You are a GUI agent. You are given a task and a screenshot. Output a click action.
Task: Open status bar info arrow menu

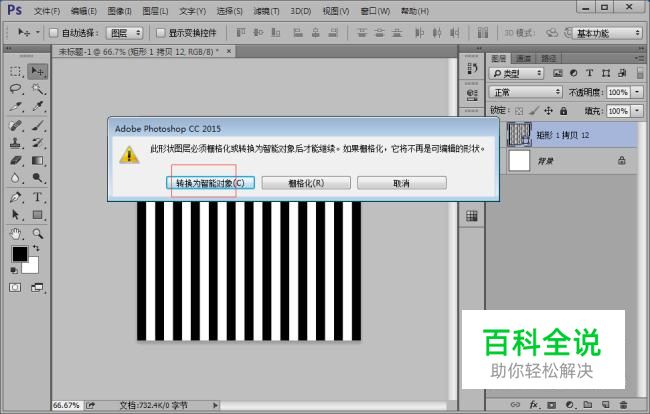[x=215, y=405]
